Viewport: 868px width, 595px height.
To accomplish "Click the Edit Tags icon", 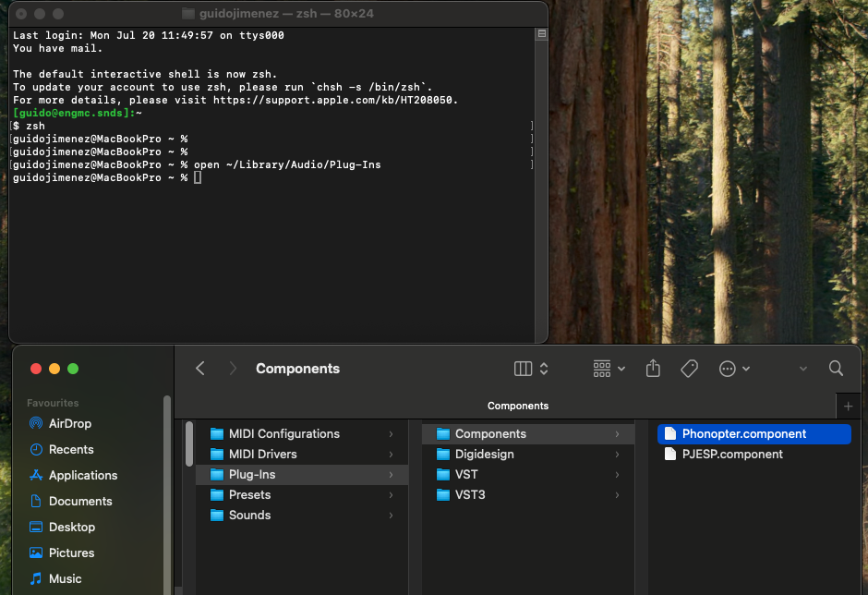I will [x=689, y=369].
